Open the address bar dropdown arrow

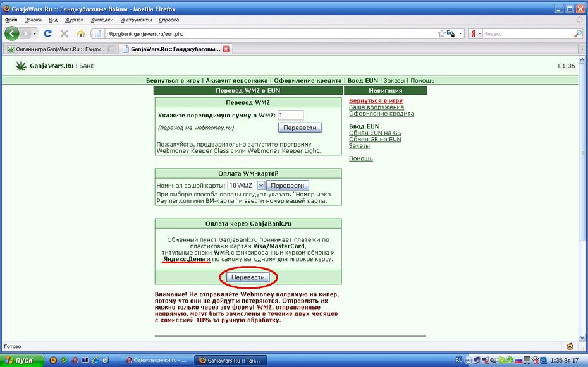(x=460, y=33)
